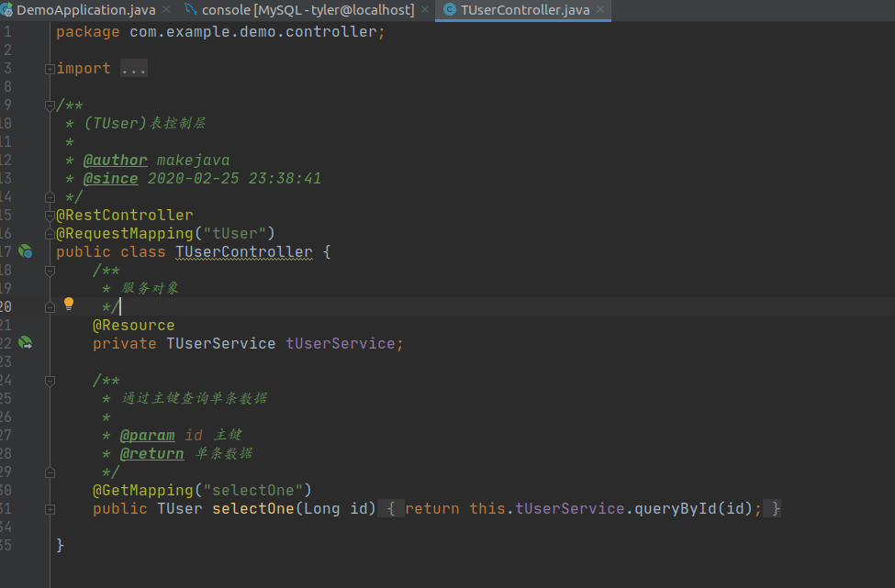
Task: Select the Spring bean icon beside class TUserController
Action: pos(25,251)
